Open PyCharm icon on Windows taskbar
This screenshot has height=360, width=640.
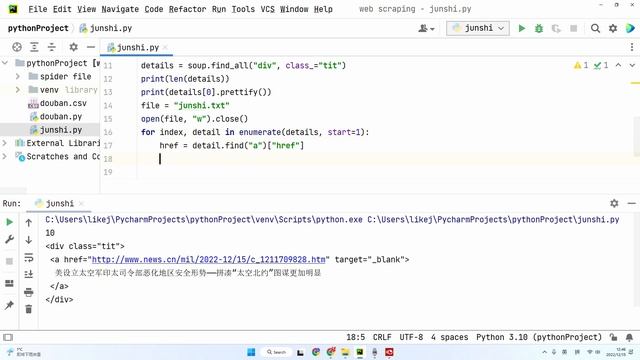coord(360,352)
